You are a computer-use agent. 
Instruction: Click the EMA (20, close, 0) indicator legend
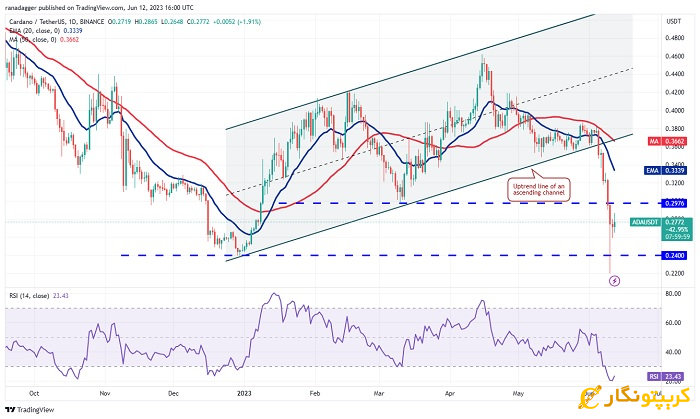pyautogui.click(x=44, y=31)
